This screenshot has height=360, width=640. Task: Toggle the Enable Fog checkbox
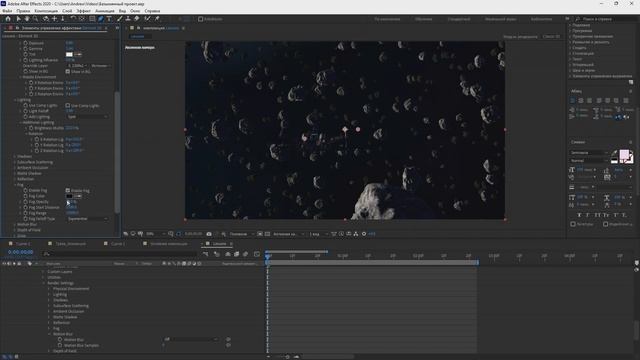click(68, 191)
